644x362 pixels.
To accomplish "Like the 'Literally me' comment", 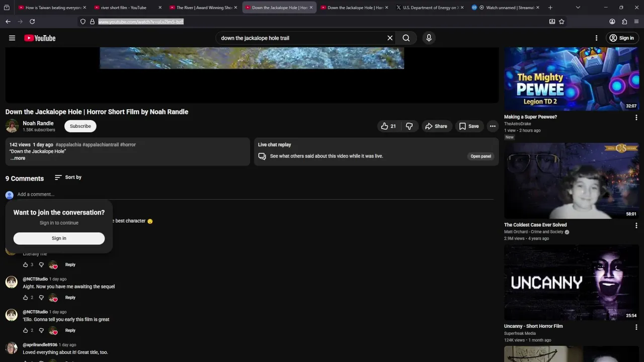I will tap(25, 265).
